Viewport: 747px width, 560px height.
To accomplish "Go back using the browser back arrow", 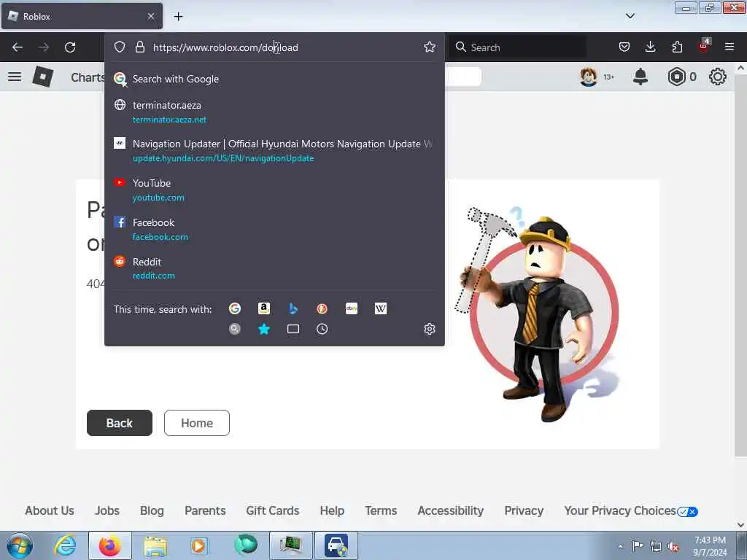I will 18,47.
